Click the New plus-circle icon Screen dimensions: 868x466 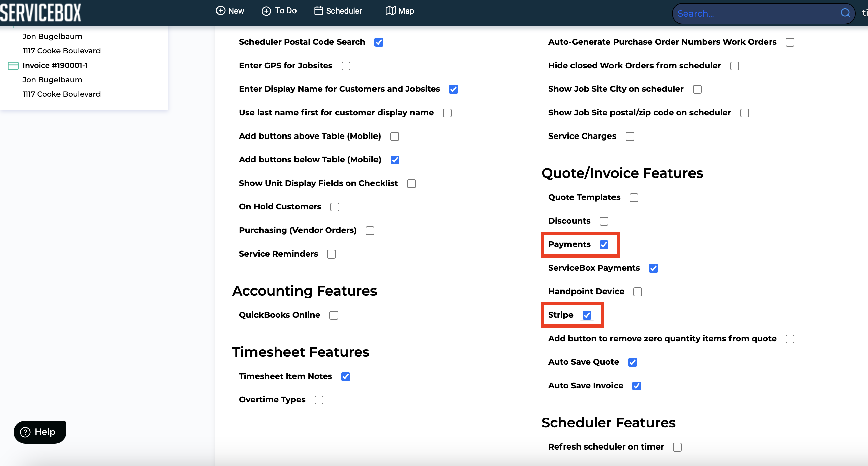pos(221,11)
